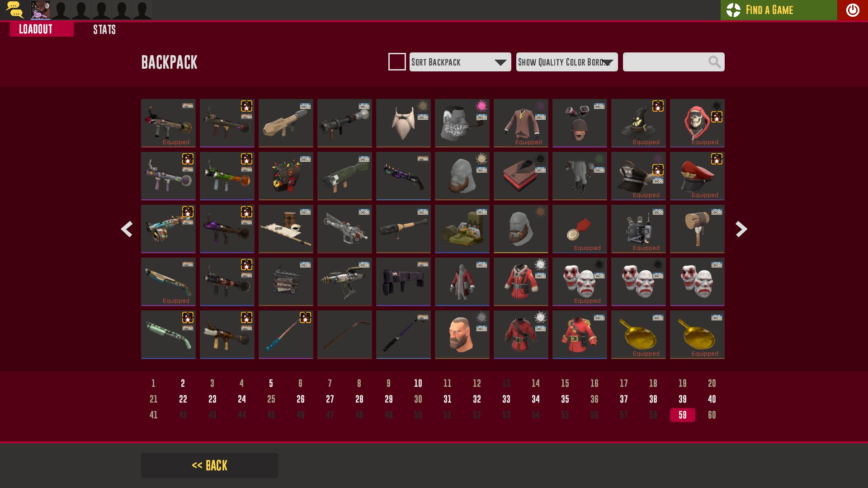Select the red skull hood item
868x488 pixels.
[697, 123]
